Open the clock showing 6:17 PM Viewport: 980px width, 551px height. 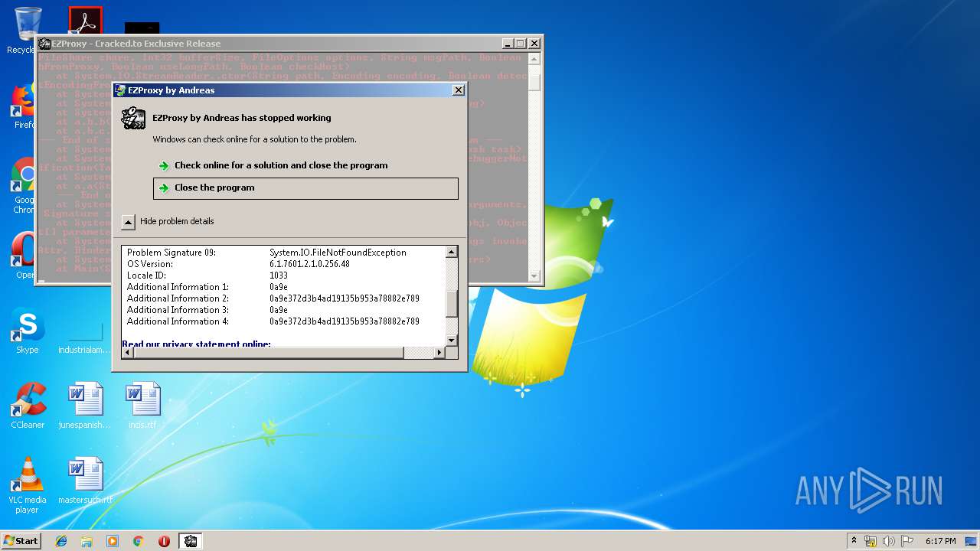coord(940,541)
